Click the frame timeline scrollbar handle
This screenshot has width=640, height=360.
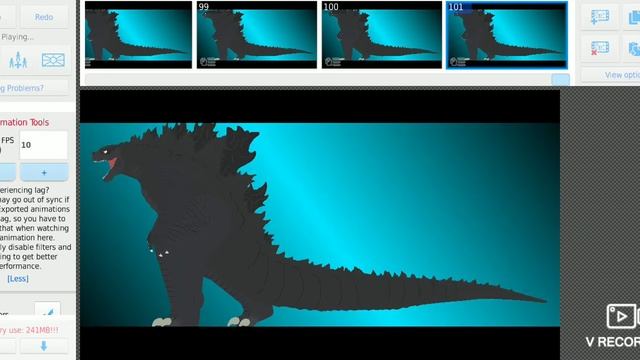(560, 80)
